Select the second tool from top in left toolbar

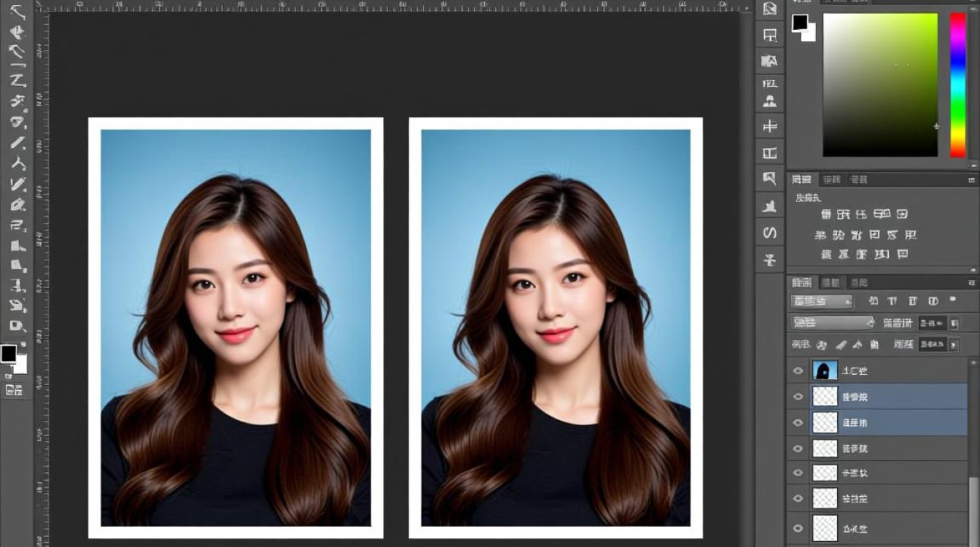pyautogui.click(x=17, y=32)
